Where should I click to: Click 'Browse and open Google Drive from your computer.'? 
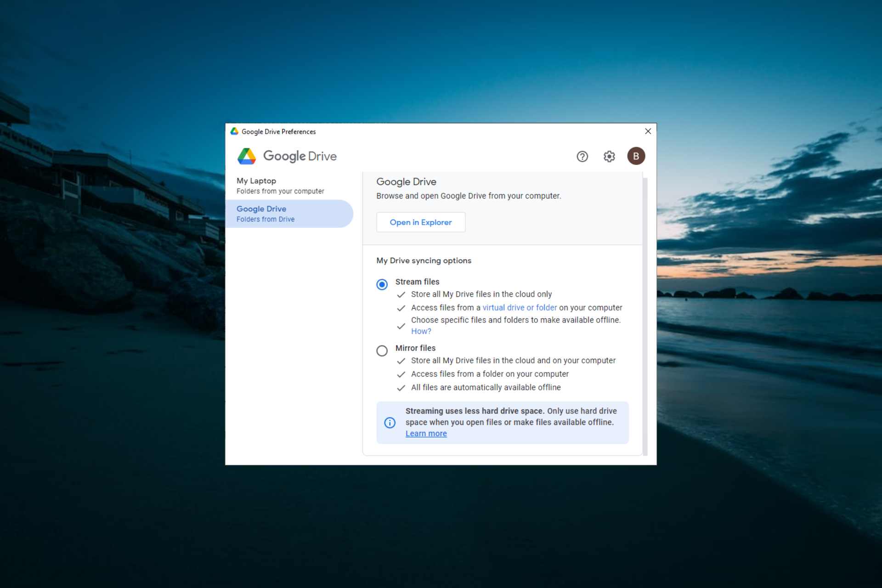pos(469,196)
